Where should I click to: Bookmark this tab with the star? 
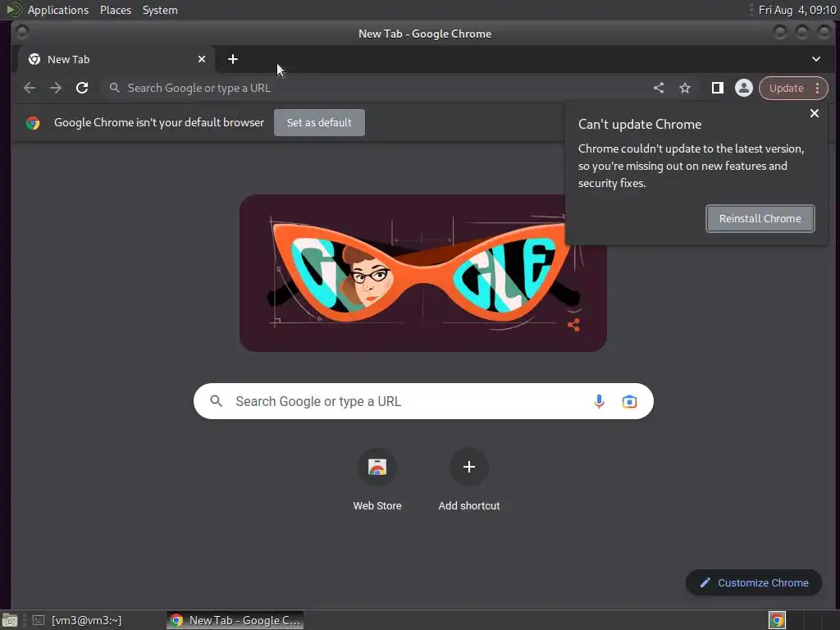[x=685, y=88]
